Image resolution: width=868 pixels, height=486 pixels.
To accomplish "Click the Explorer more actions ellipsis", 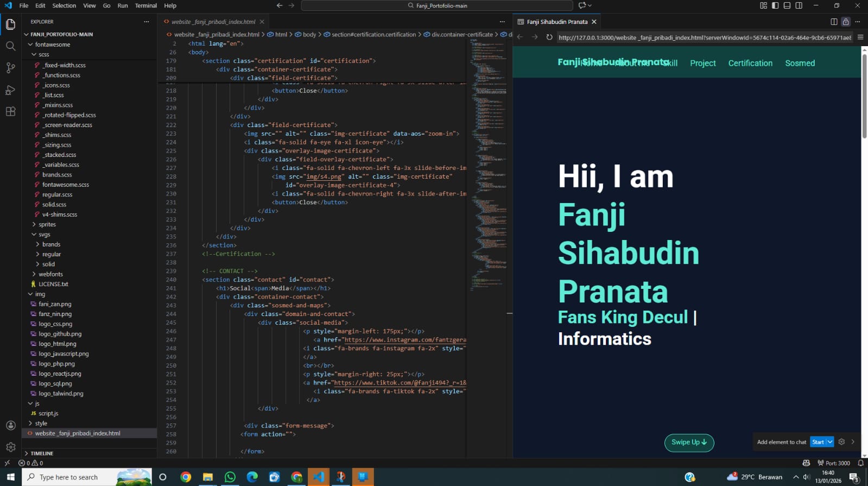I will pyautogui.click(x=146, y=22).
